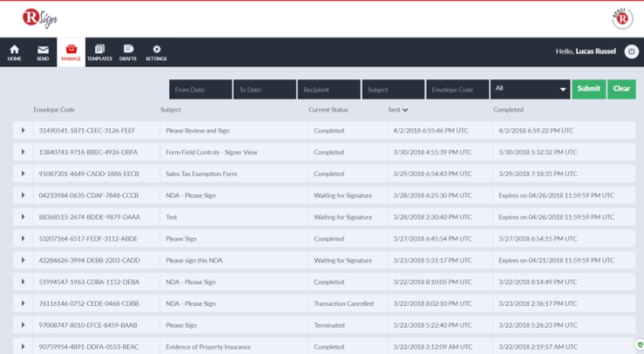
Task: Sort by the Sent column
Action: (398, 110)
